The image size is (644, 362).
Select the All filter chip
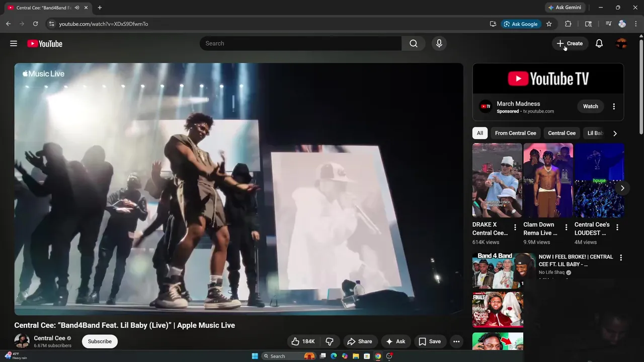click(480, 133)
